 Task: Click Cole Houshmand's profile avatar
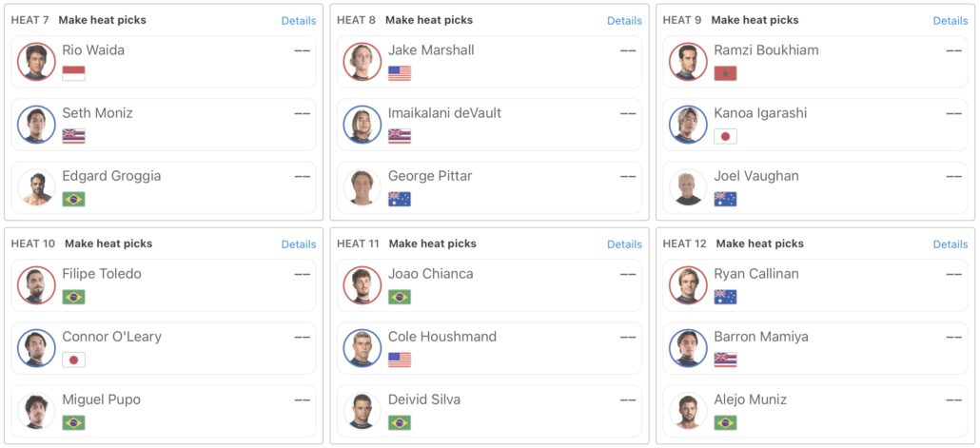click(363, 348)
